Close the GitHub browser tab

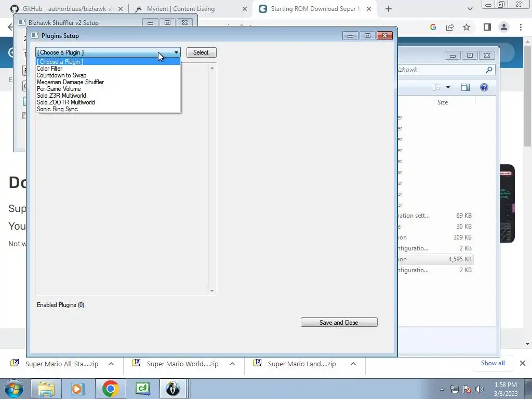(x=121, y=9)
